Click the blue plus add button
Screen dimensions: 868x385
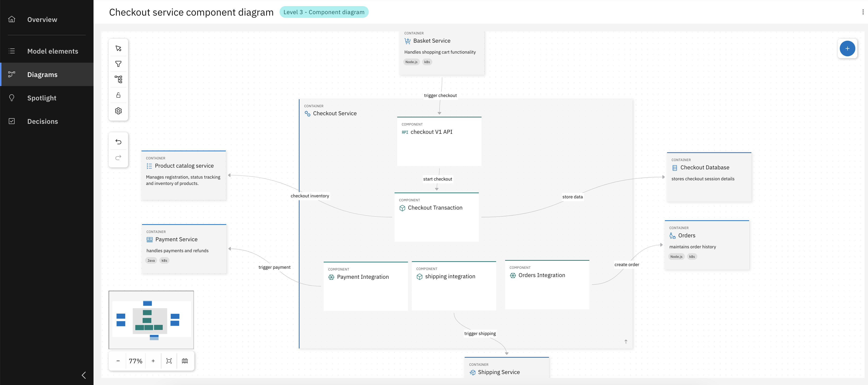[847, 48]
